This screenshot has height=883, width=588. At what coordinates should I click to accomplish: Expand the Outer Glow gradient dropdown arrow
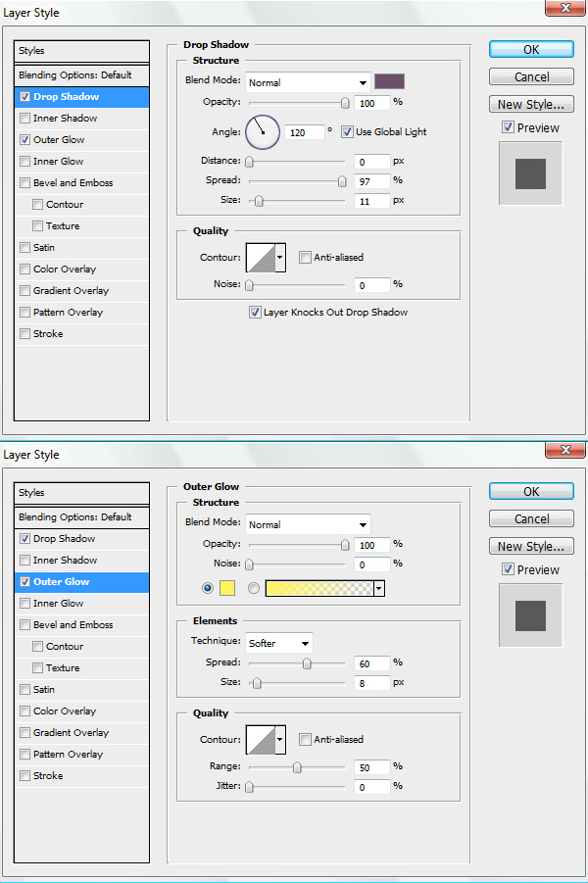[x=379, y=588]
